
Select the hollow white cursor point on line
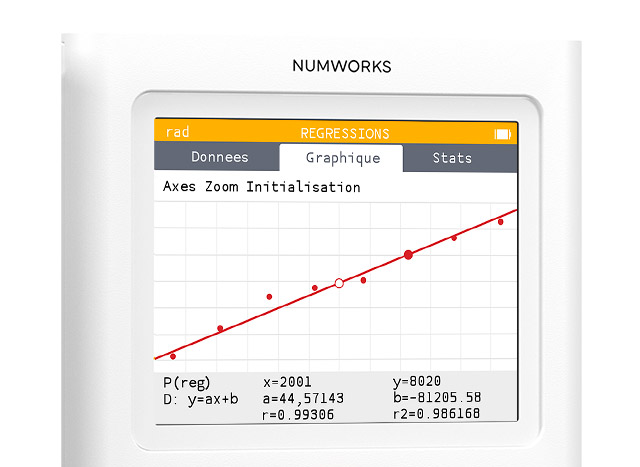click(339, 283)
